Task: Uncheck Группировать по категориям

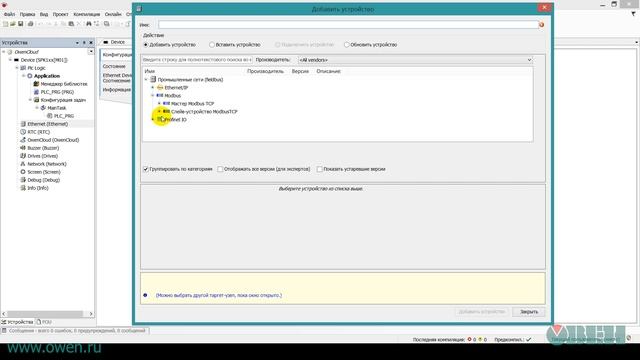Action: [146, 169]
